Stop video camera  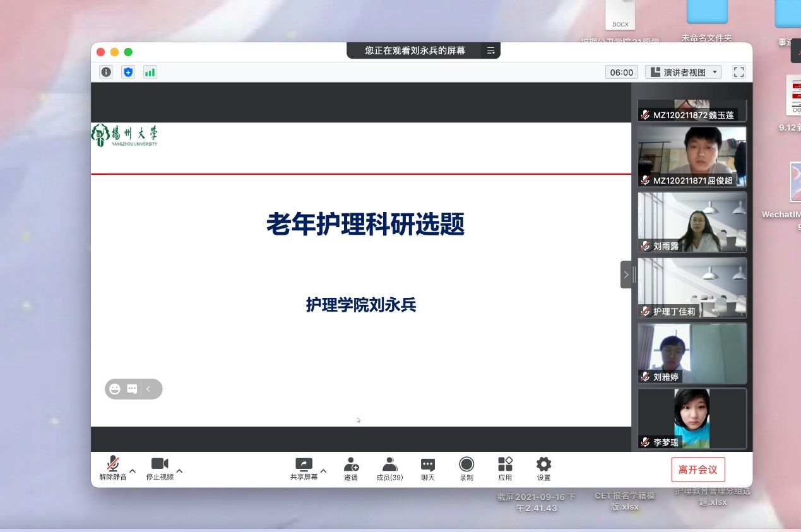point(160,469)
